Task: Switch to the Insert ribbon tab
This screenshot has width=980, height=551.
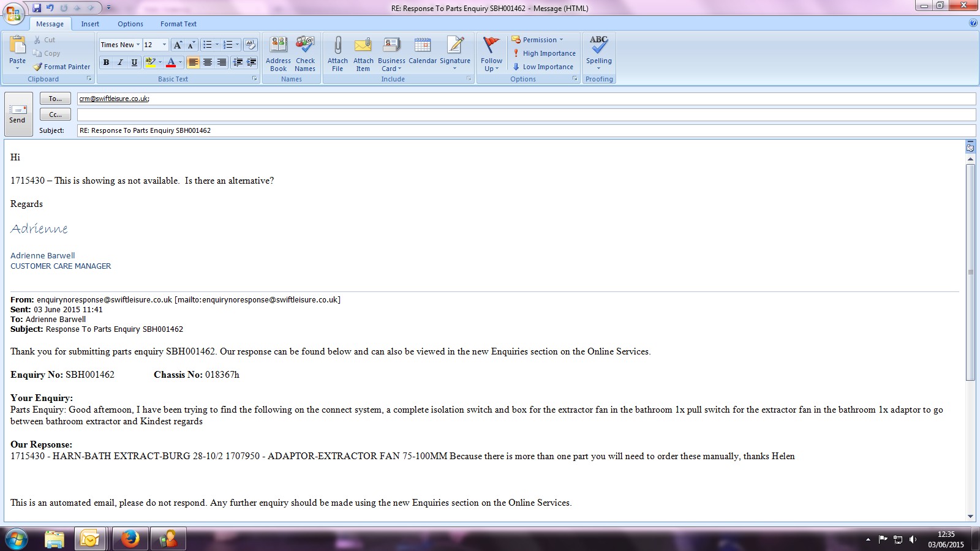Action: [90, 24]
